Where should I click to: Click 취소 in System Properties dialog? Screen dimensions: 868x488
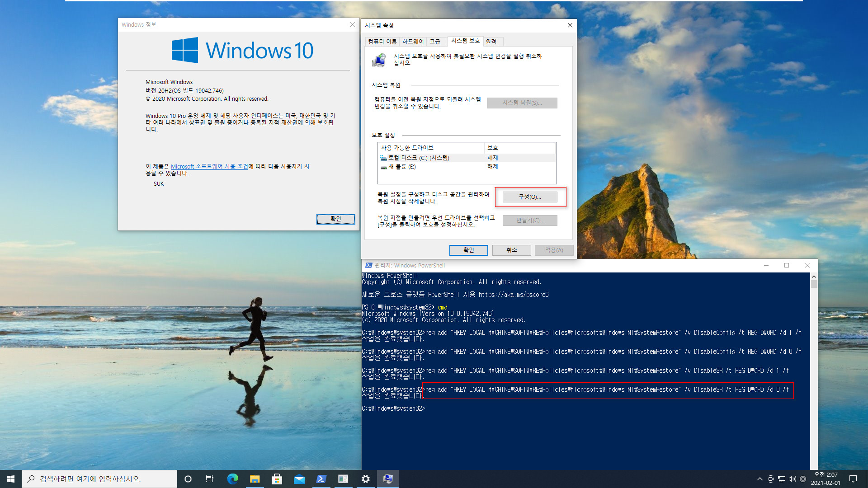point(511,250)
